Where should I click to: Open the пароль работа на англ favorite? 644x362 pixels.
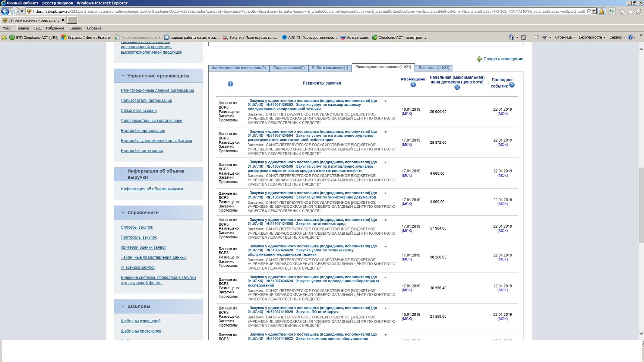[x=192, y=37]
